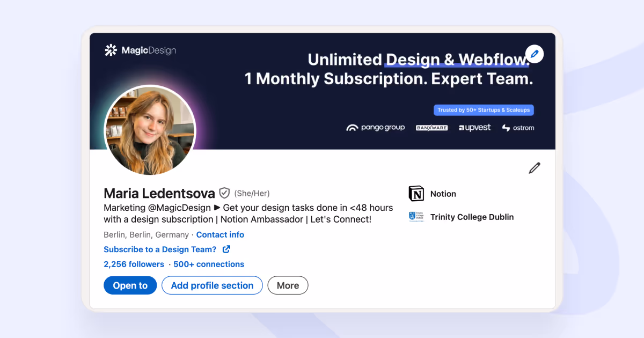Click the ostrom logo in the banner
The width and height of the screenshot is (644, 338).
point(518,128)
